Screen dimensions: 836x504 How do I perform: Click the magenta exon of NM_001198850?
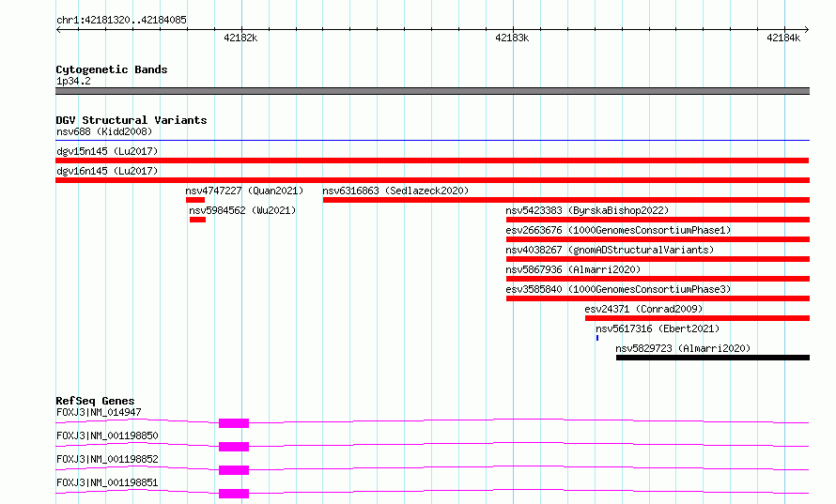click(x=234, y=447)
